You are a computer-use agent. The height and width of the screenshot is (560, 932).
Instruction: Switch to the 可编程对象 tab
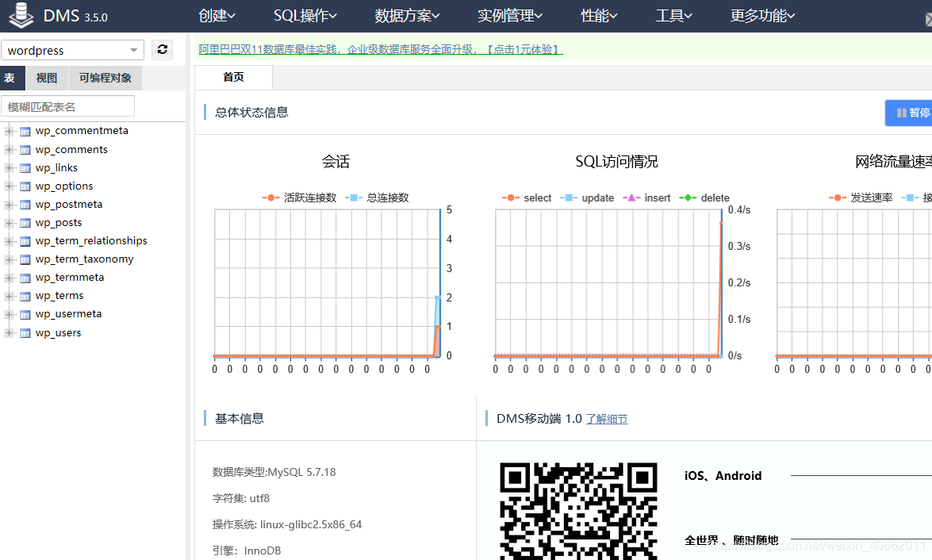[105, 78]
